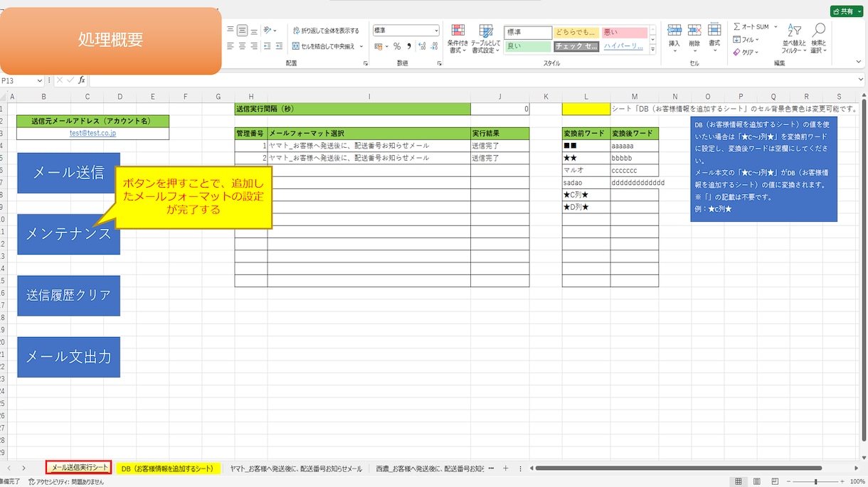Click the Clear (クリア) eraser icon

(737, 52)
